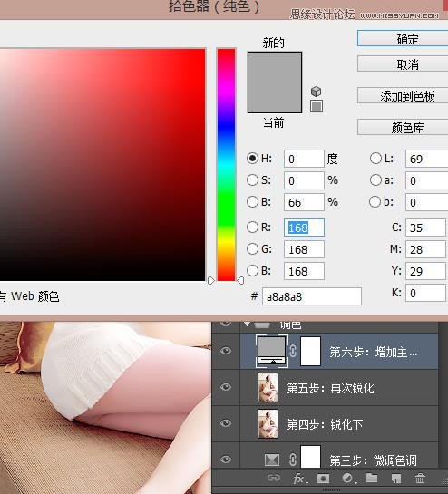Select the layer mask of 第三步 layer
The width and height of the screenshot is (448, 494).
click(x=311, y=457)
